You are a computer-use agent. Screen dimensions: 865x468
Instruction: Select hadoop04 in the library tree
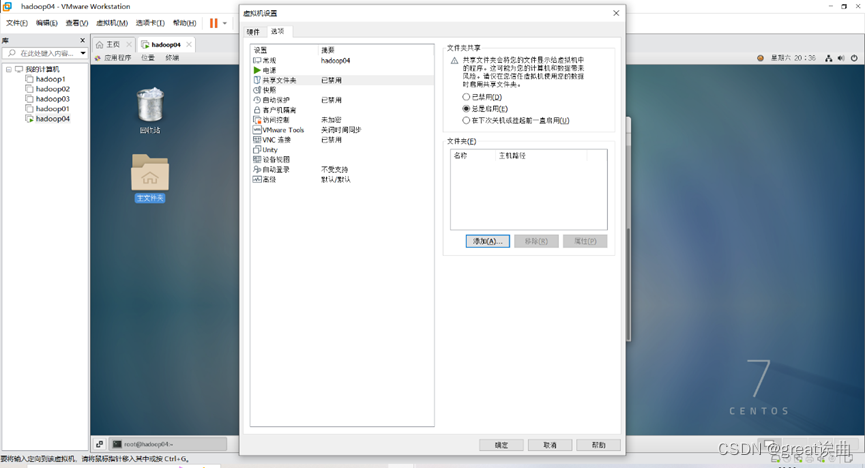click(52, 119)
